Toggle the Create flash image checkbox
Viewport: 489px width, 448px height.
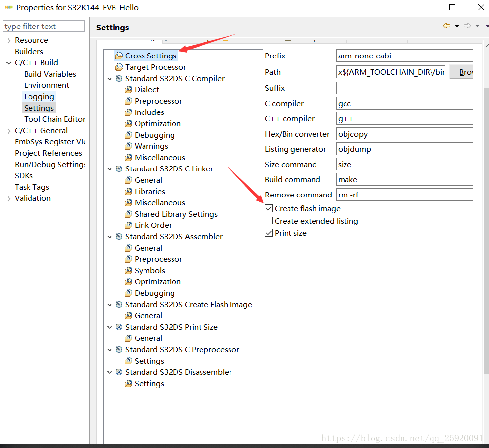click(x=269, y=208)
